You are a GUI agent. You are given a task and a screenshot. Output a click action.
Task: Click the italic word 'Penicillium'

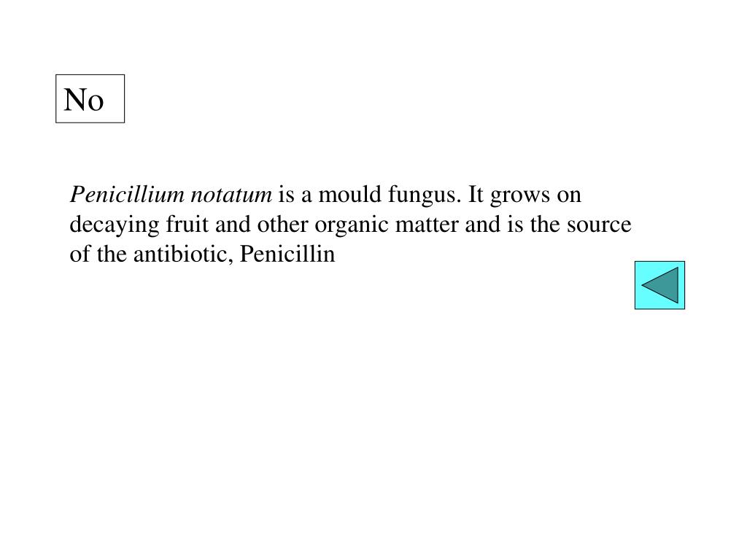pos(127,195)
